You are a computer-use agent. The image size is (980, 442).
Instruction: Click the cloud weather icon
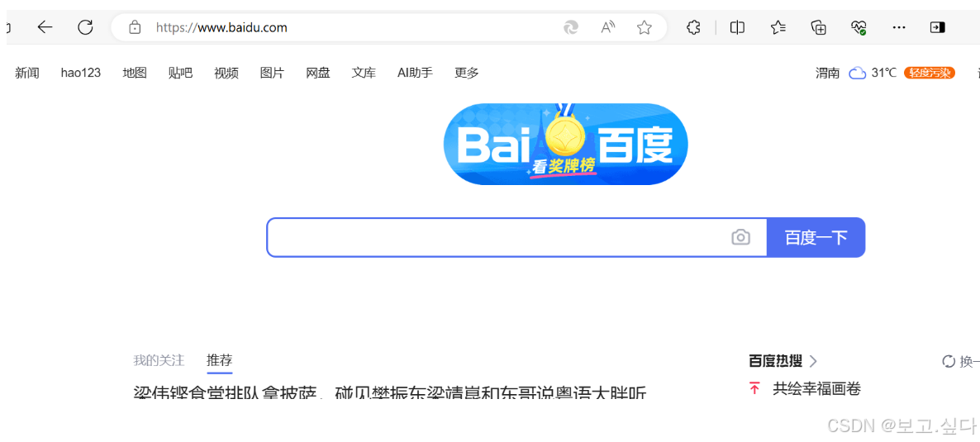pos(856,74)
